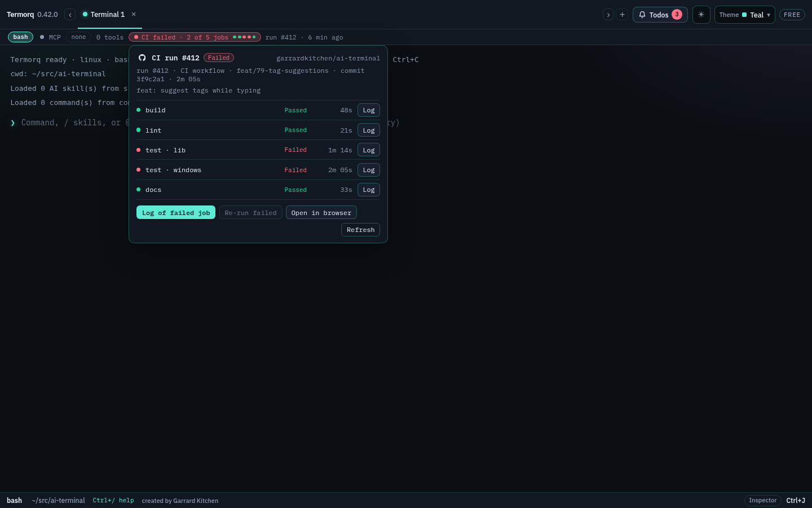Image resolution: width=812 pixels, height=508 pixels.
Task: Click the Failed status badge for run #412
Action: click(x=219, y=58)
